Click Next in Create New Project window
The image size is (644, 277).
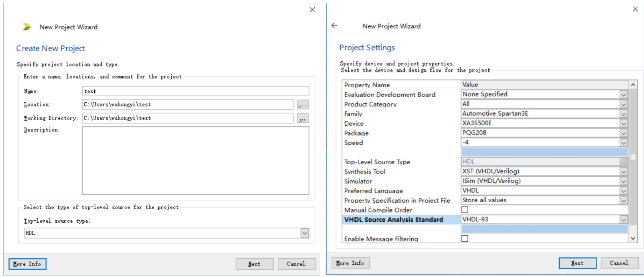255,264
